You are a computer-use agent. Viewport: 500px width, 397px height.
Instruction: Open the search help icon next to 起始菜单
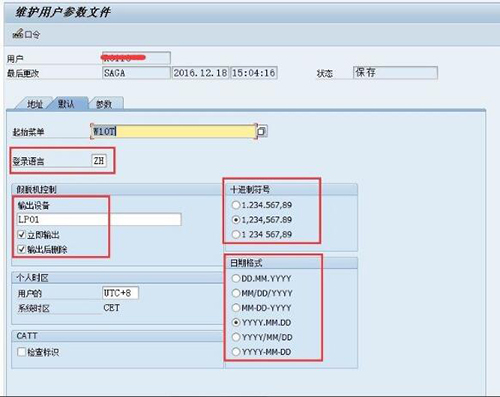click(x=262, y=131)
